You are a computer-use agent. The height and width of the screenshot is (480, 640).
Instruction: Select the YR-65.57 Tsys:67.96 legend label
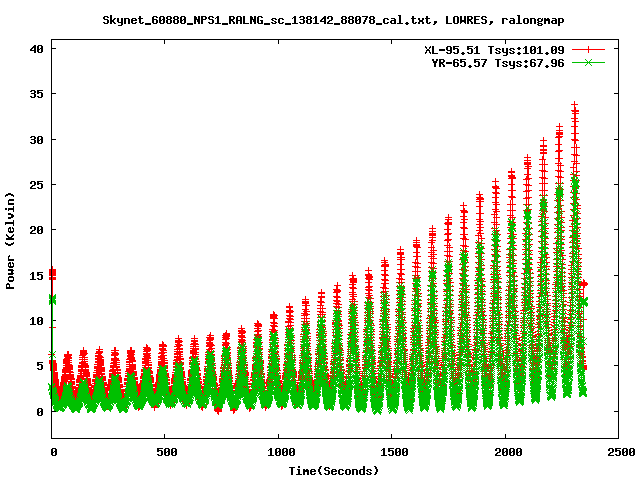[498, 63]
